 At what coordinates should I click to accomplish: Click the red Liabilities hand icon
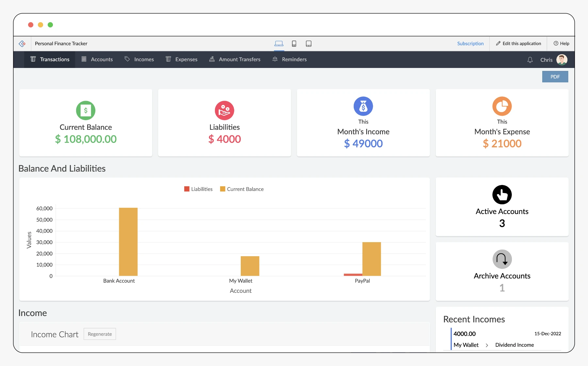(224, 110)
